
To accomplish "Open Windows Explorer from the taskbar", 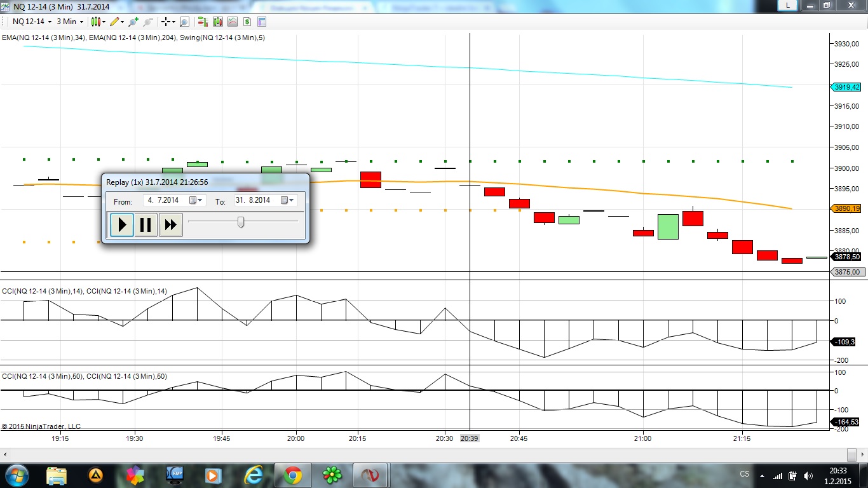I will point(57,475).
